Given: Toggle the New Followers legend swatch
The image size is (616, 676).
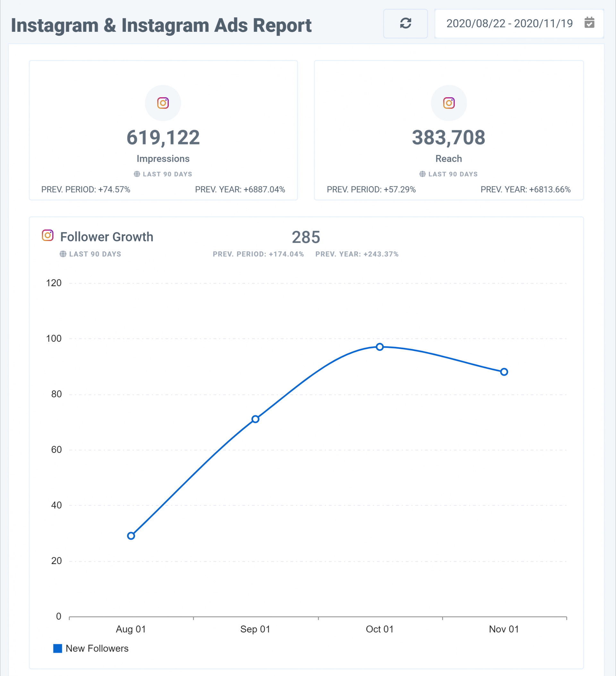Looking at the screenshot, I should pos(58,648).
